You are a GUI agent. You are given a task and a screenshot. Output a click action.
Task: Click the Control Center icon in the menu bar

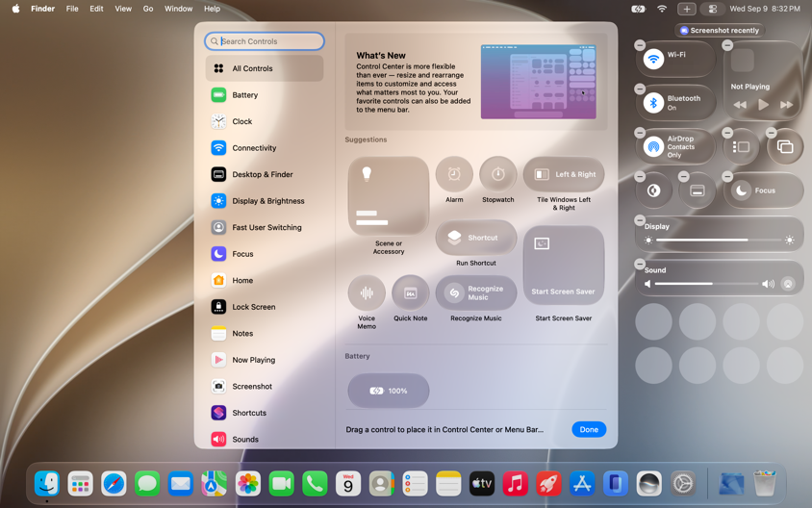[713, 9]
